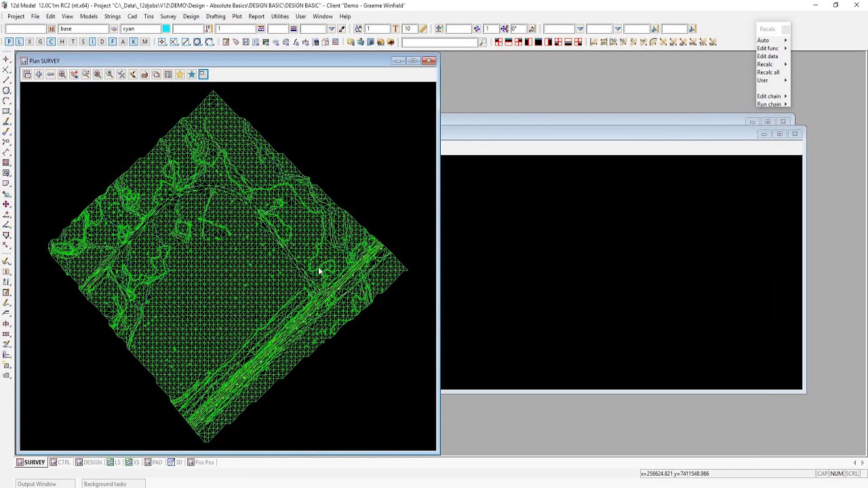Toggle the C snap button
868x488 pixels.
[51, 42]
